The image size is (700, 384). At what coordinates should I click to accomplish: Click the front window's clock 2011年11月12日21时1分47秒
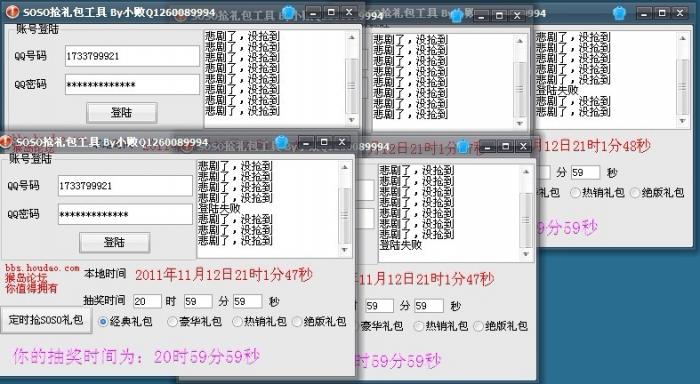coord(224,275)
